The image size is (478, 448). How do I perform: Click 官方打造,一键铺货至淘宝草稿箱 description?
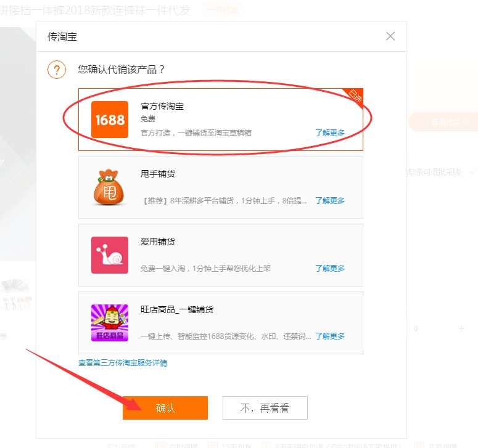(196, 132)
